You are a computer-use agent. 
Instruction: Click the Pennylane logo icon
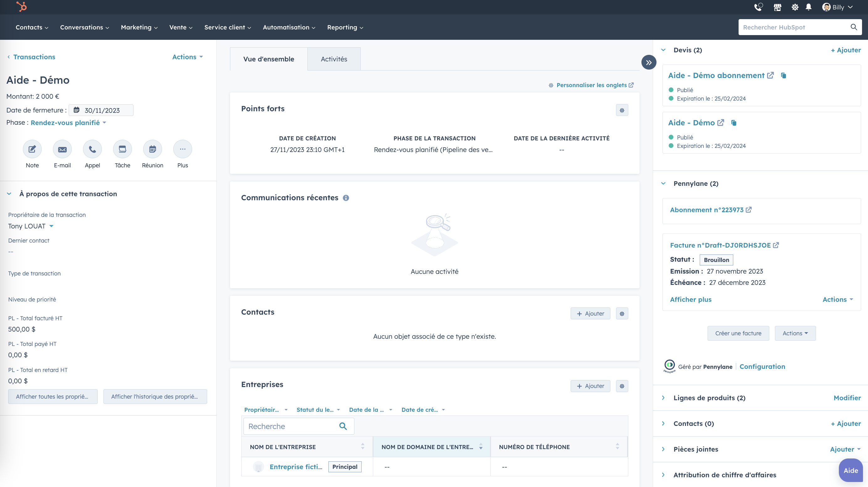tap(669, 366)
